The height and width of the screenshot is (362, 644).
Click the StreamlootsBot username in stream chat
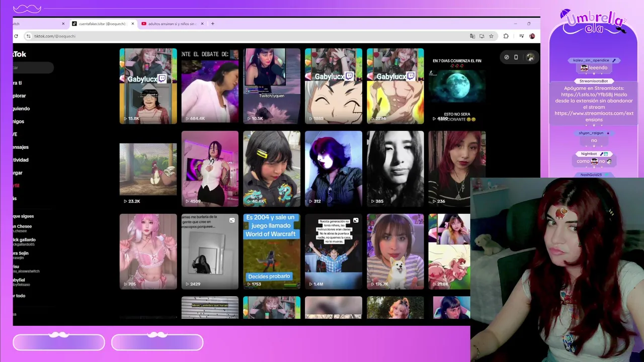click(x=594, y=81)
